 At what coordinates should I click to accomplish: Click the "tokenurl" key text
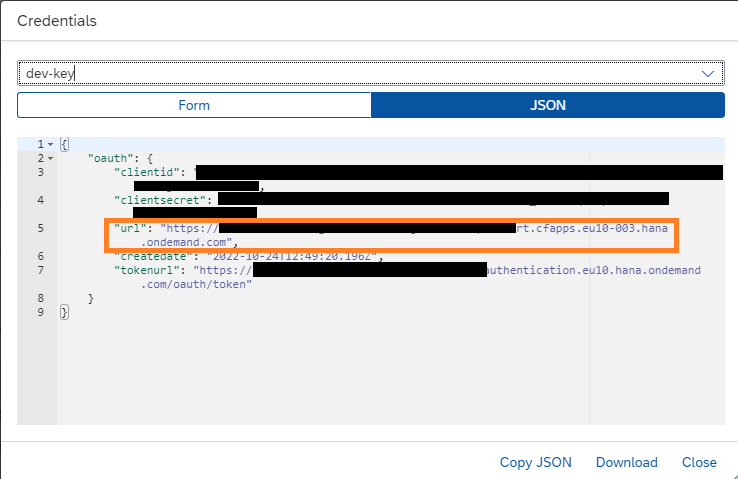pyautogui.click(x=150, y=270)
